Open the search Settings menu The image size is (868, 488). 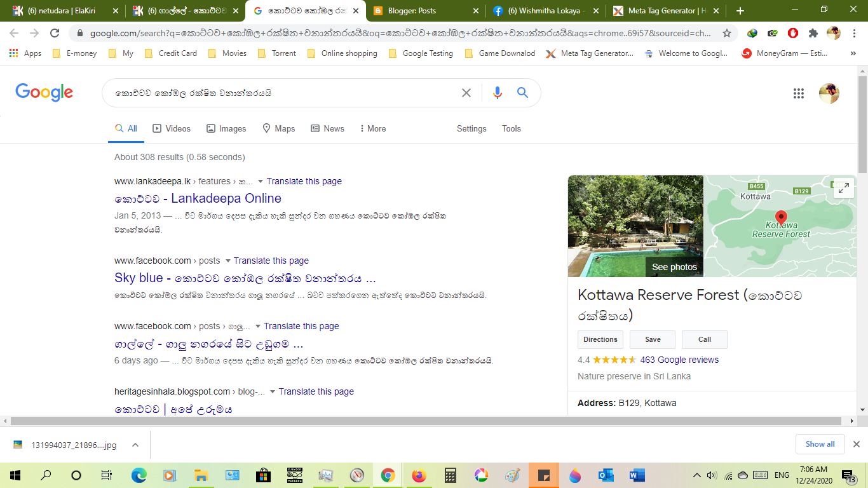(471, 128)
